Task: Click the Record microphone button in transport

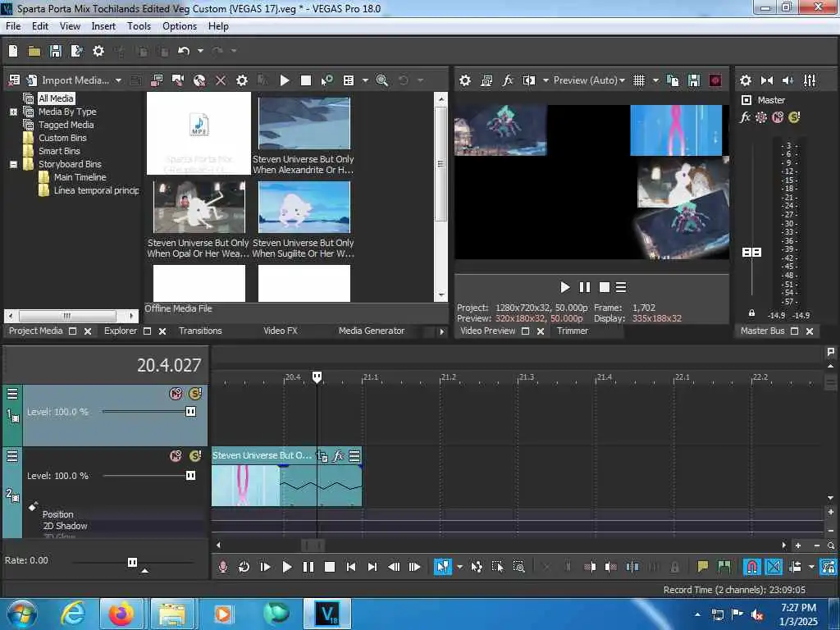Action: (x=223, y=567)
